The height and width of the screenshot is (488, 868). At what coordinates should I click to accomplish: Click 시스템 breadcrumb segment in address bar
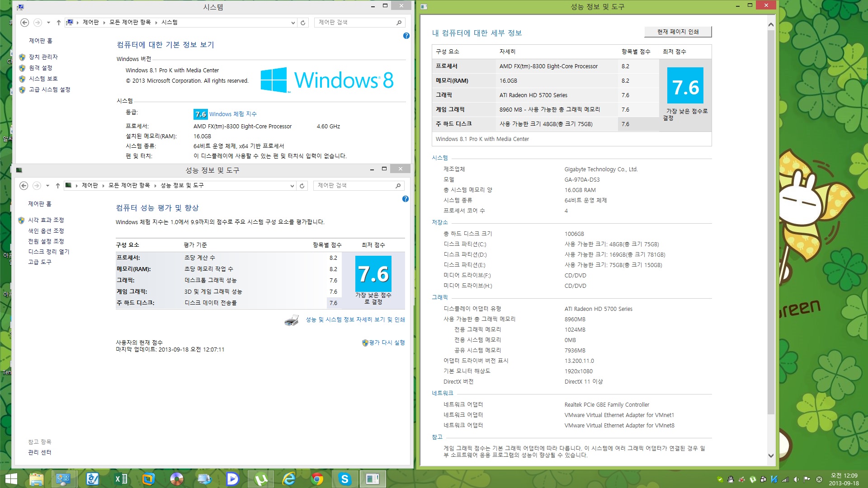pyautogui.click(x=170, y=22)
